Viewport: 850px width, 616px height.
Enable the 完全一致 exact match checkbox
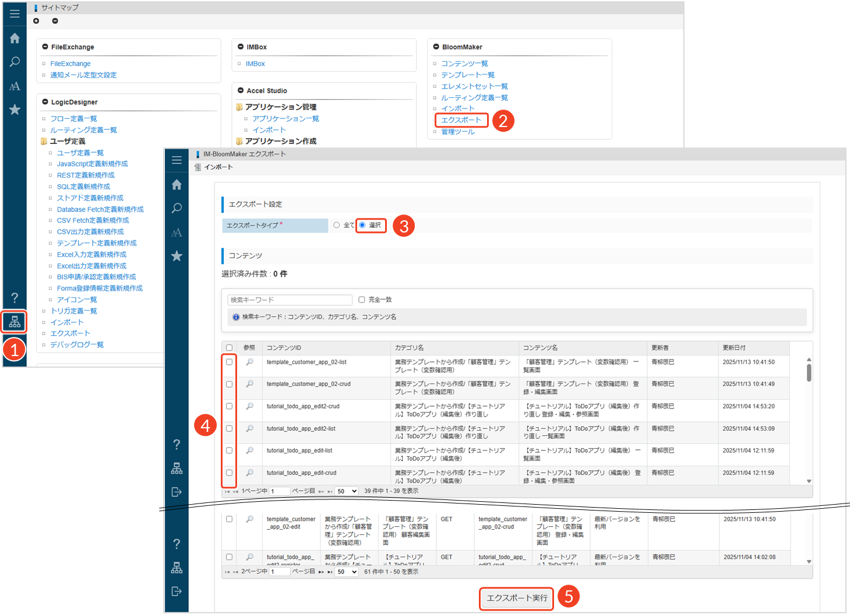point(362,300)
